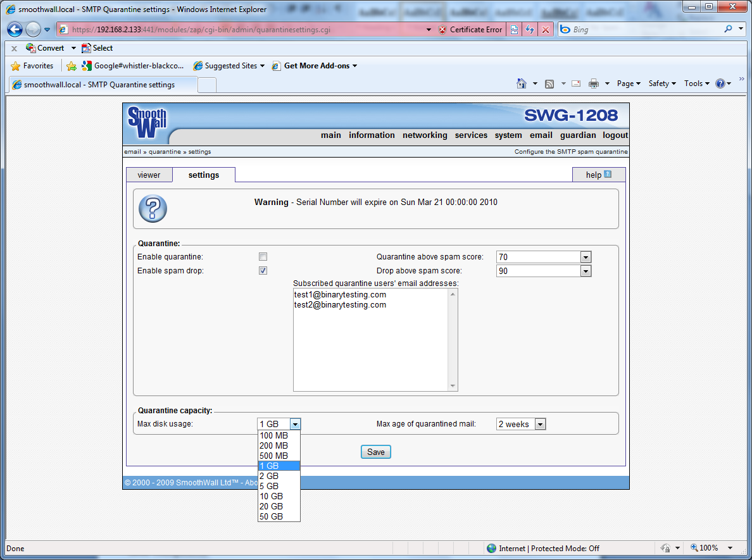Viewport: 752px width, 560px height.
Task: Open the recent pages dropdown arrow
Action: (47, 30)
